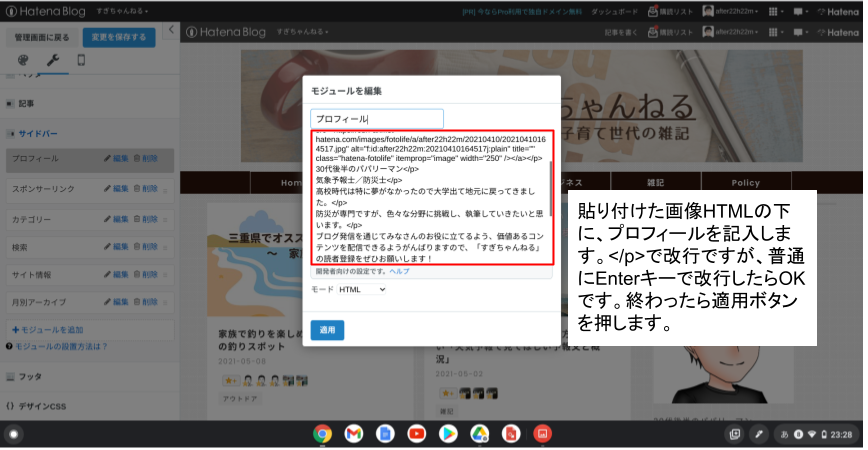Open the stylus tools pen icon
This screenshot has width=868, height=450.
(x=759, y=435)
